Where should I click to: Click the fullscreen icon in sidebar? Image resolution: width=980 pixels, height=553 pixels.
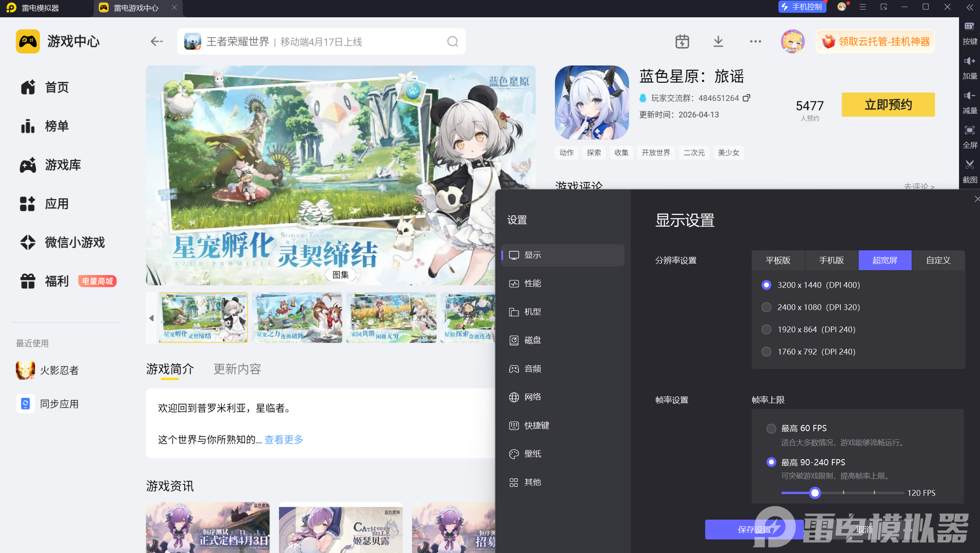pos(970,130)
